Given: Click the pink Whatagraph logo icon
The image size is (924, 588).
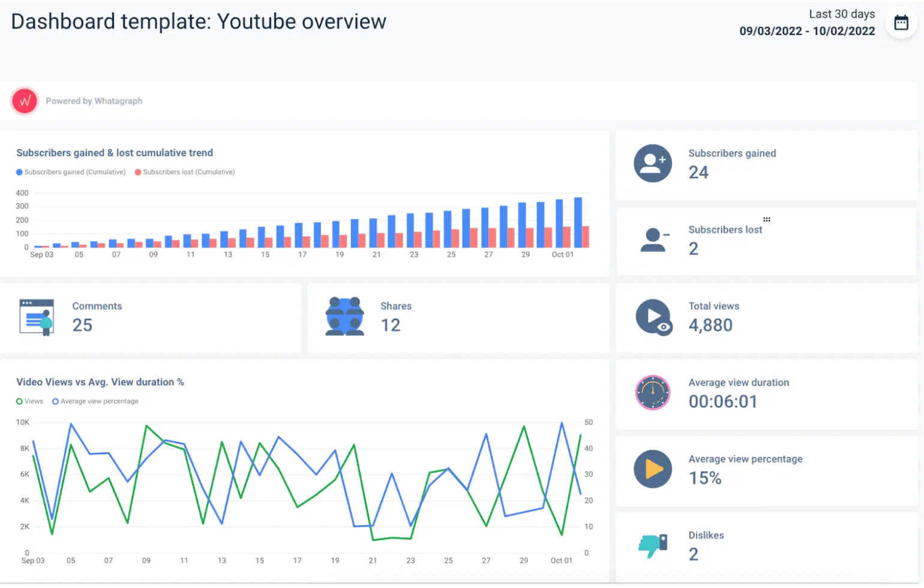Looking at the screenshot, I should pos(24,101).
